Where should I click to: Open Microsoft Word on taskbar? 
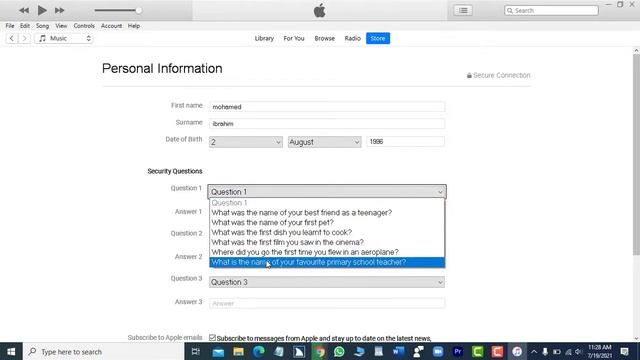[398, 351]
